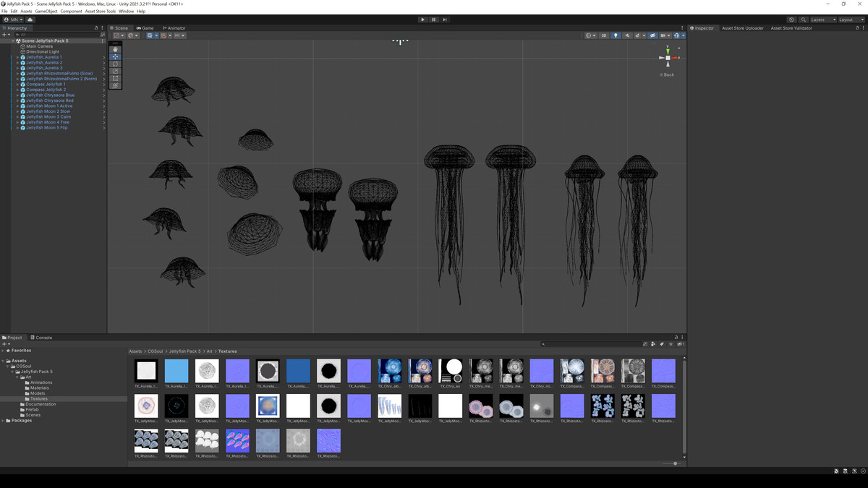Open the Collaborate/Unity Version Control icon
This screenshot has width=868, height=488.
coord(791,20)
